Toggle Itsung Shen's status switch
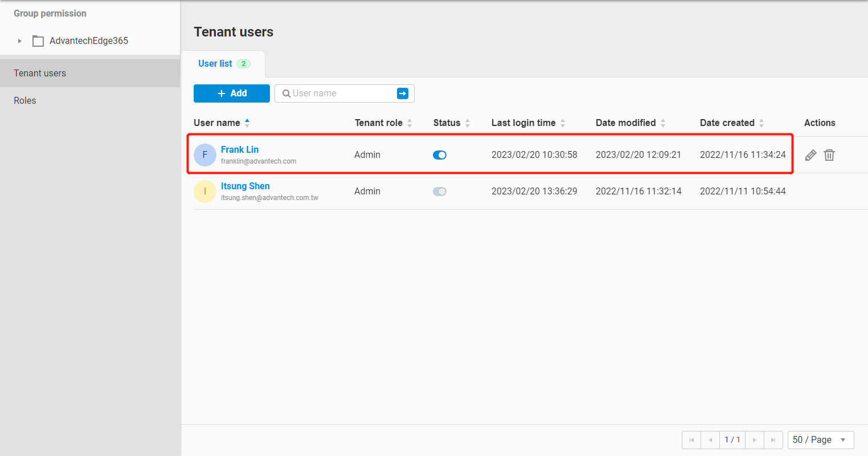The image size is (868, 456). [x=440, y=192]
